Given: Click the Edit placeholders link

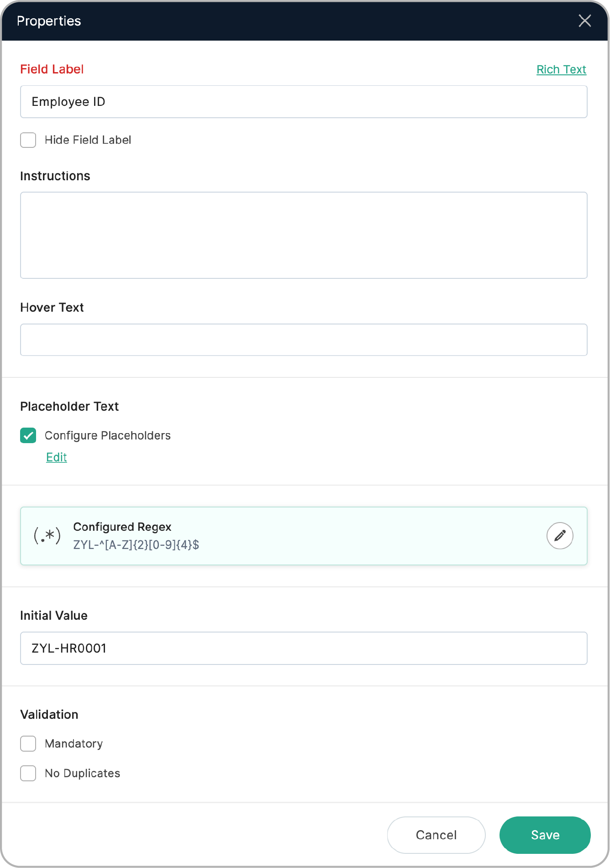Looking at the screenshot, I should pos(57,457).
